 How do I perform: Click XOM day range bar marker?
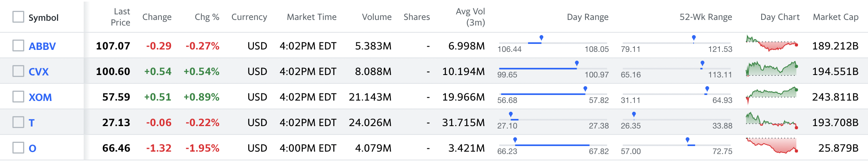coord(585,89)
